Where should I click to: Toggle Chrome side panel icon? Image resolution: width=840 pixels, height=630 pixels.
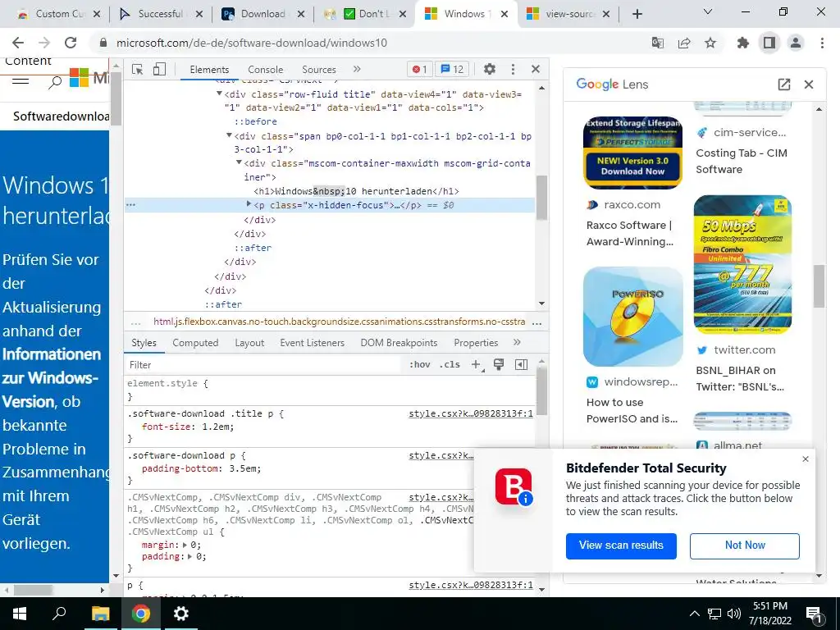pos(769,43)
